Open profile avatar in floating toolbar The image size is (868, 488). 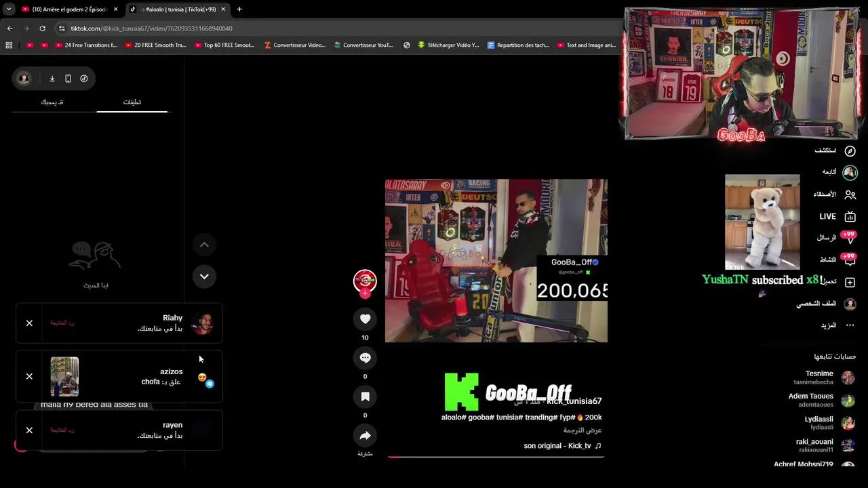24,79
